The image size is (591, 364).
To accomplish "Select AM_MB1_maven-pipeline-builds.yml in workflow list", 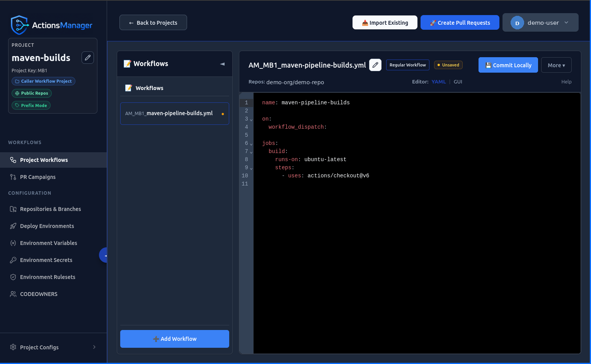I will pos(175,114).
